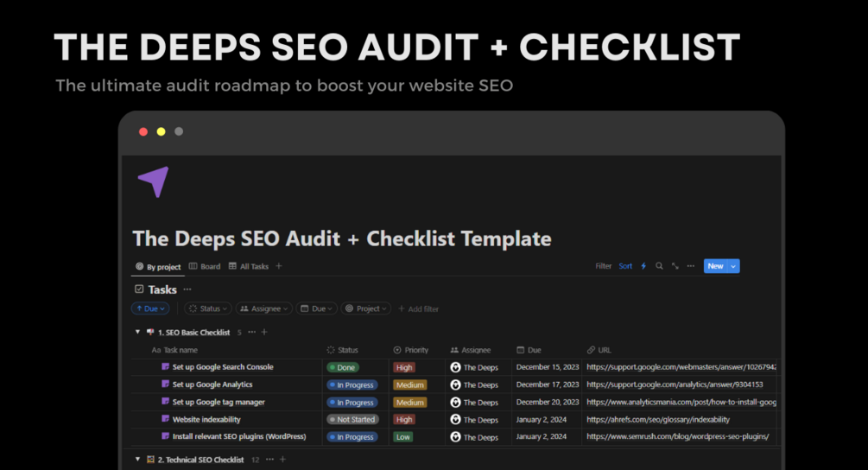Click plus beside Technical SEO Checklist group
This screenshot has height=470, width=868.
tap(283, 460)
